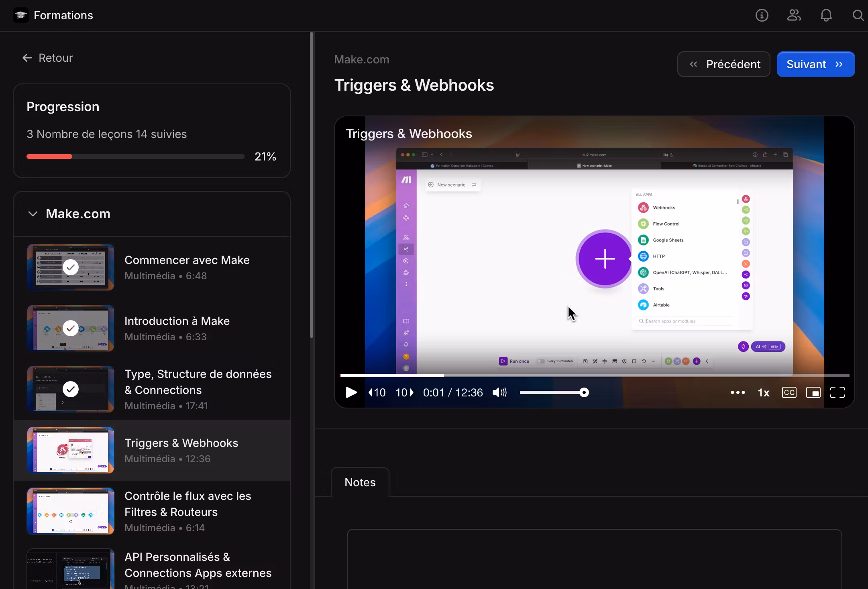Open video more options menu

(738, 392)
